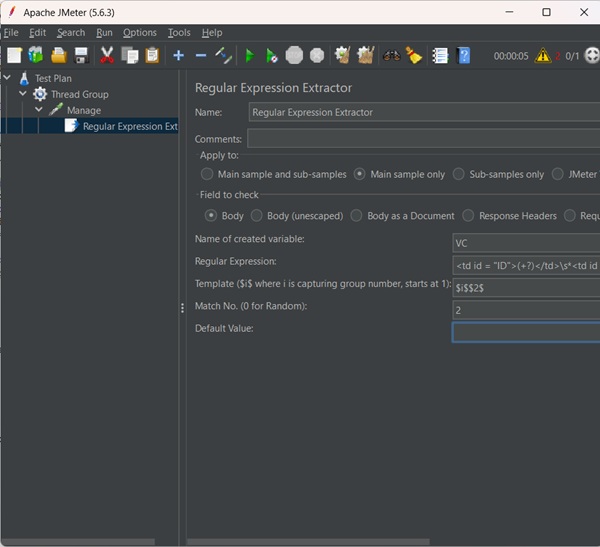600x547 pixels.
Task: Click the Help question mark icon
Action: pyautogui.click(x=463, y=56)
